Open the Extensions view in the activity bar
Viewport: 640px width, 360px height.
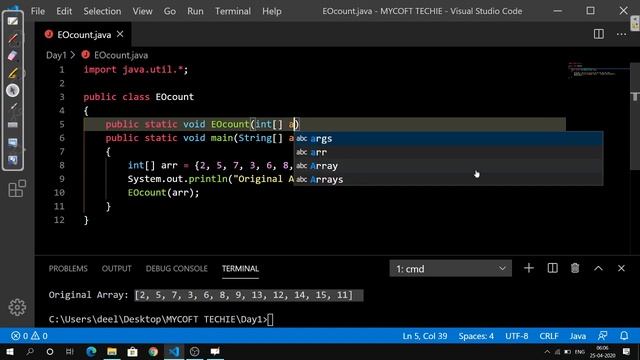coord(17,189)
